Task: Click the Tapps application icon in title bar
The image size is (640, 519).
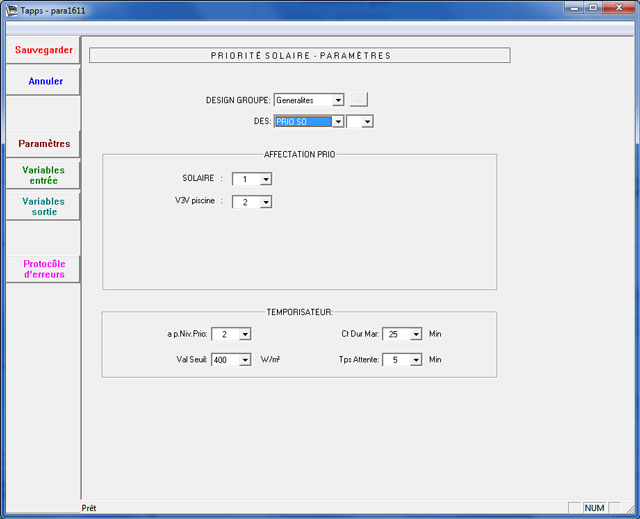Action: (11, 8)
